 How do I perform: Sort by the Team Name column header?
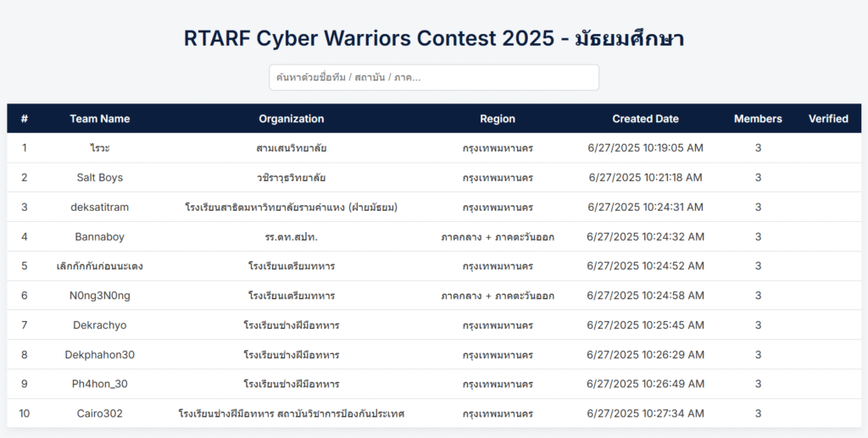coord(100,119)
